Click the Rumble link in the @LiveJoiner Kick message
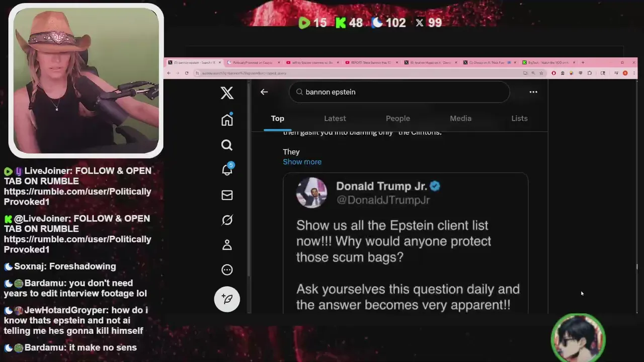 [x=77, y=244]
